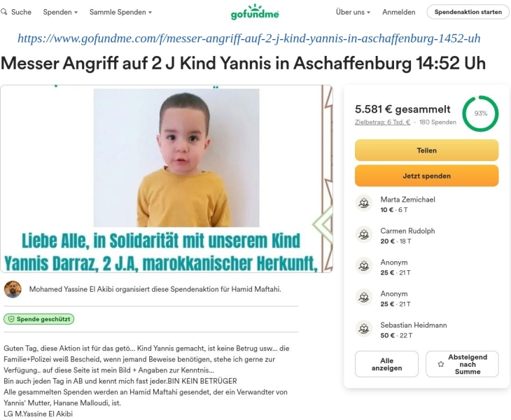511x420 pixels.
Task: Open the Über uns dropdown
Action: coord(353,12)
